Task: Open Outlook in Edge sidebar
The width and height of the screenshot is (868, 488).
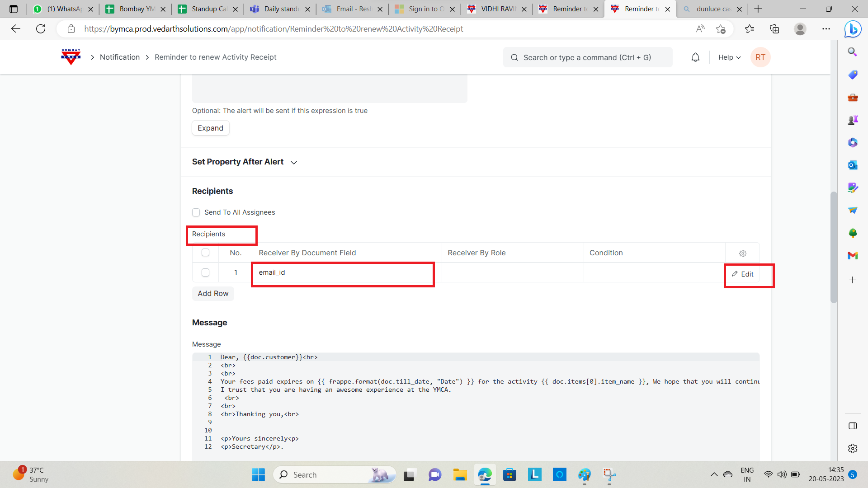Action: 853,165
